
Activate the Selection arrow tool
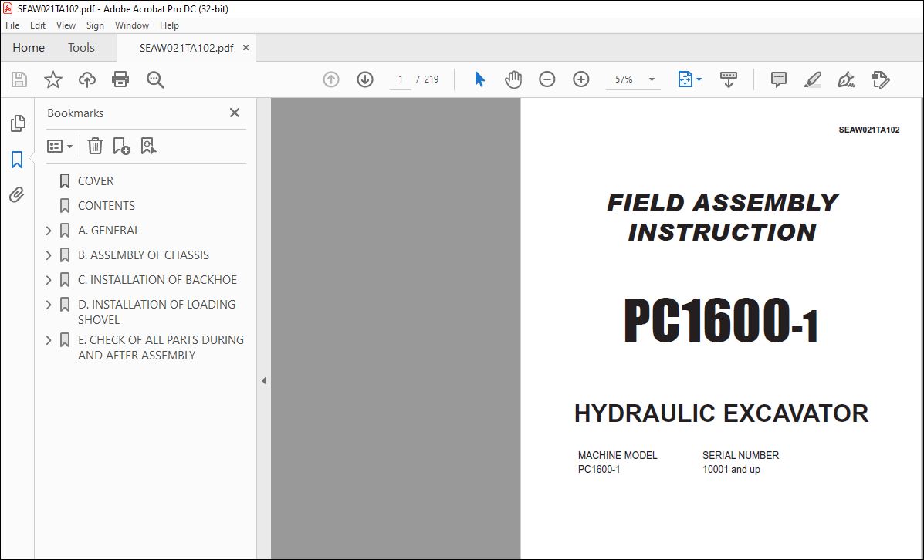(x=479, y=79)
